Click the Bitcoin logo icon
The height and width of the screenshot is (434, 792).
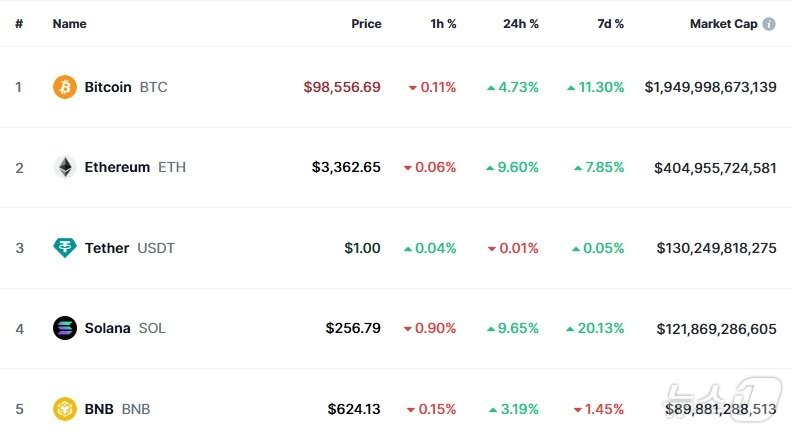coord(64,87)
